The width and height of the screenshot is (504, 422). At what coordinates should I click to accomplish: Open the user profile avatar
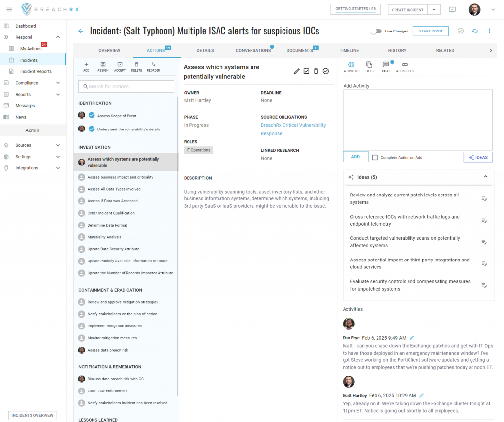click(474, 10)
